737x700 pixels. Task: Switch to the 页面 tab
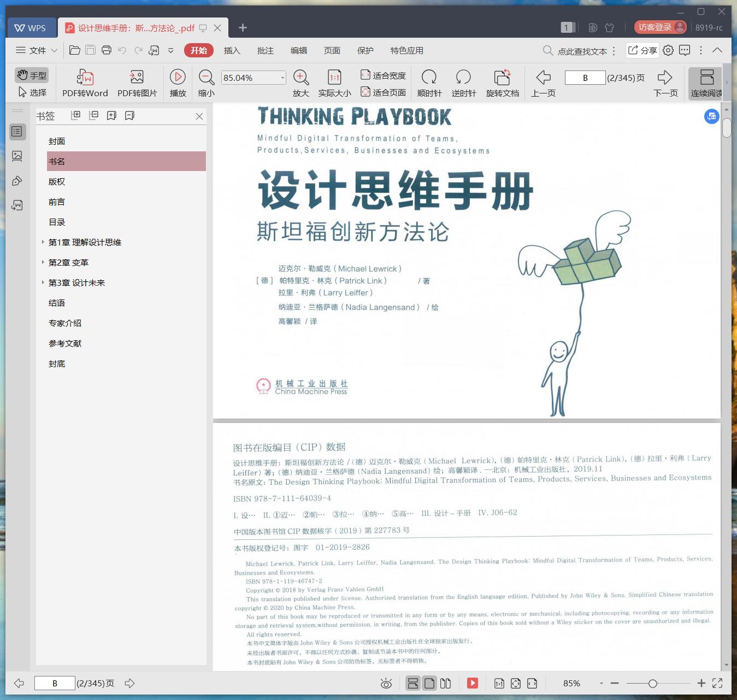coord(332,50)
